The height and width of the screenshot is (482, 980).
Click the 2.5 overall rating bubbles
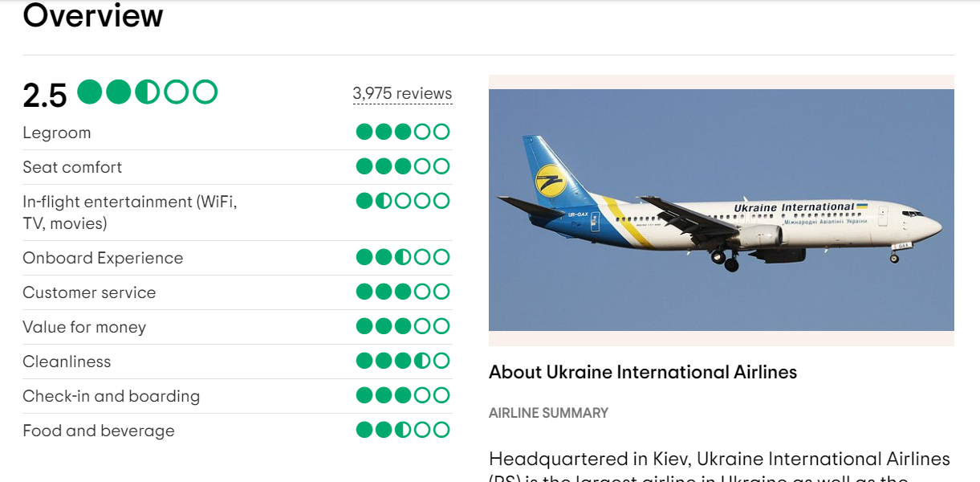pos(148,92)
